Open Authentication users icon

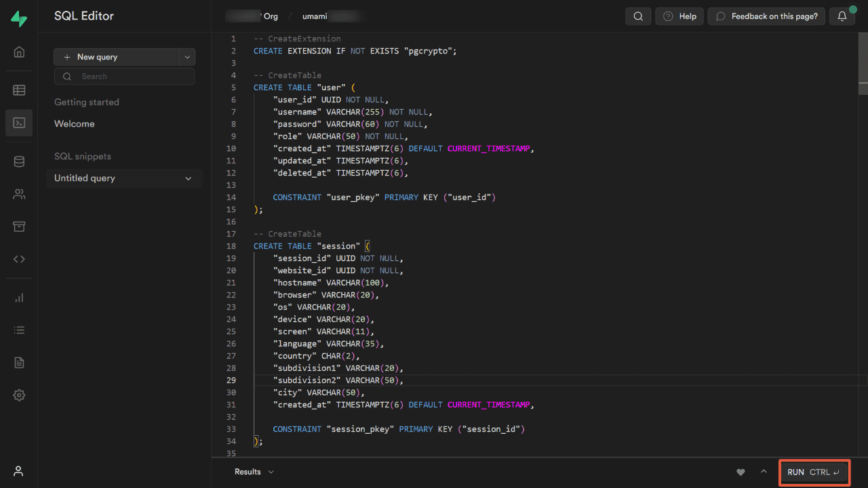(19, 195)
